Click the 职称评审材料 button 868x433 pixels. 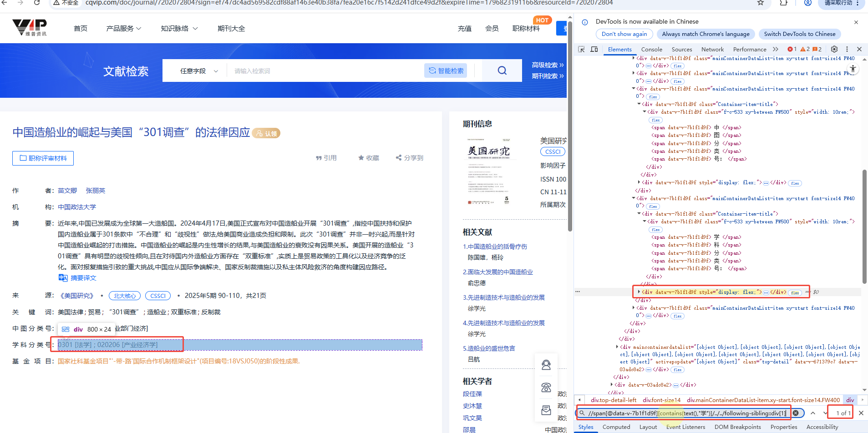pyautogui.click(x=43, y=158)
